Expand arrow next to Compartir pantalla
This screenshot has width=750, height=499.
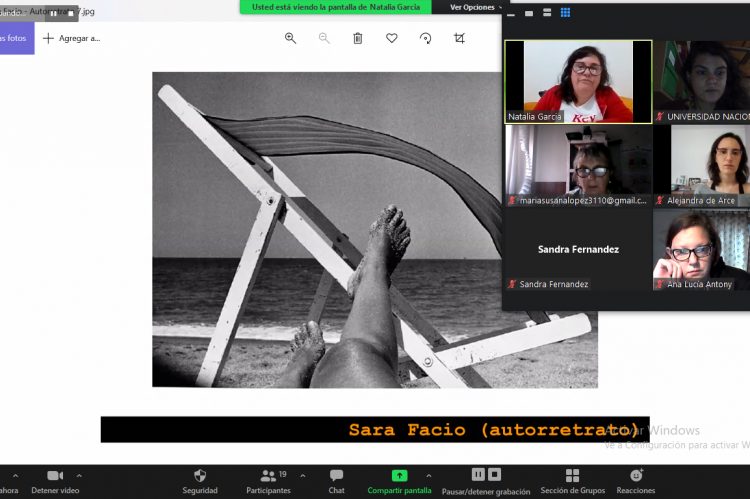click(x=429, y=475)
